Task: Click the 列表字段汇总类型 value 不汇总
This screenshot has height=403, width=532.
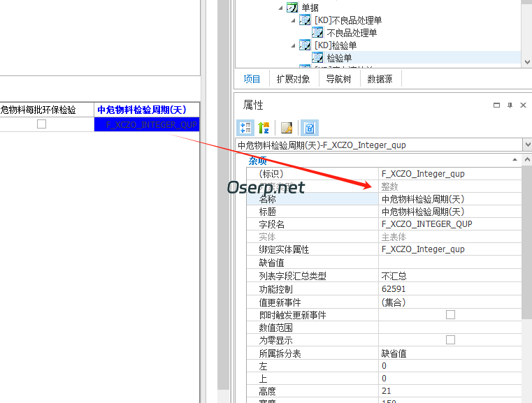Action: 450,276
